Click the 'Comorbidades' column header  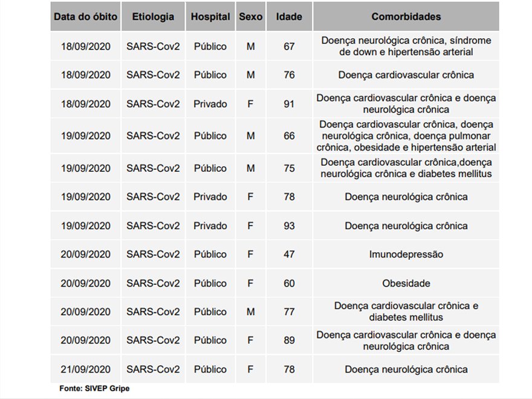406,17
